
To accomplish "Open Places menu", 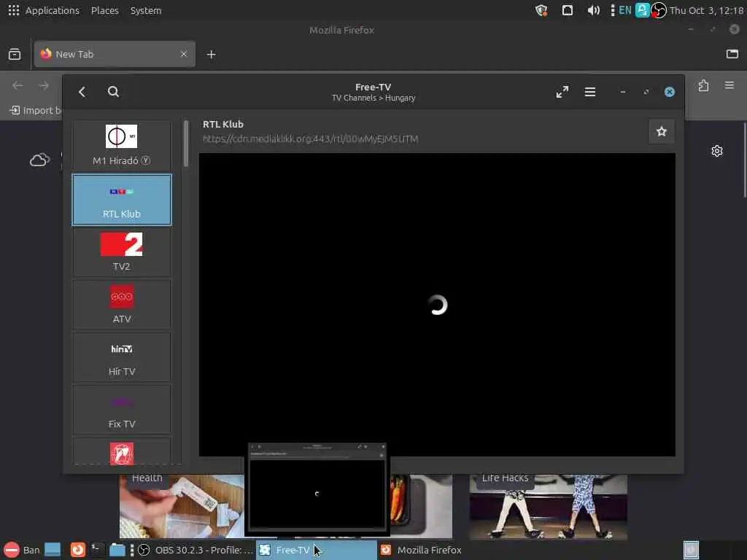I will [x=105, y=10].
